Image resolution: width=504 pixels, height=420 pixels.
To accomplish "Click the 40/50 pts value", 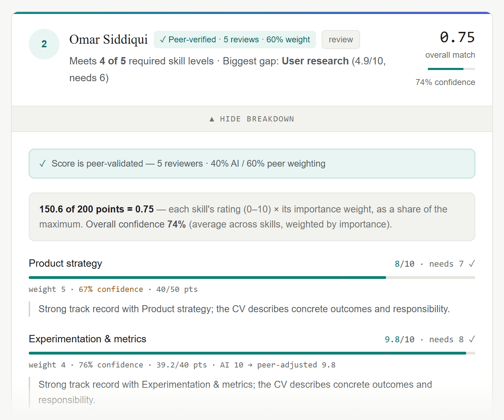I will (177, 289).
